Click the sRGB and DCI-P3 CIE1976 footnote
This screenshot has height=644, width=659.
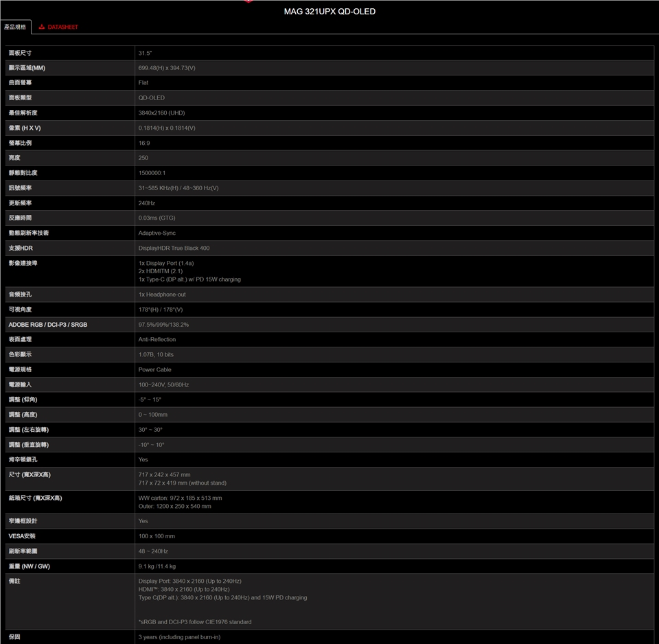coord(195,622)
